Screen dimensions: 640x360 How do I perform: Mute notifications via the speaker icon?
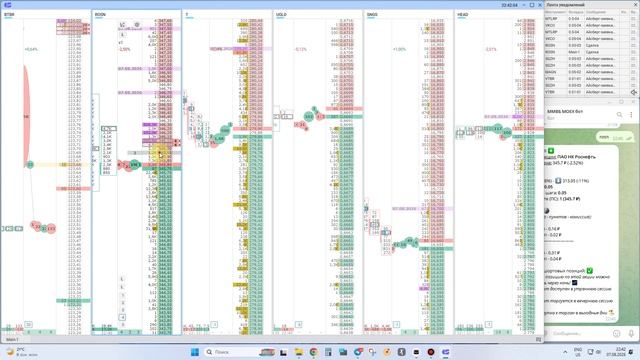(x=634, y=93)
